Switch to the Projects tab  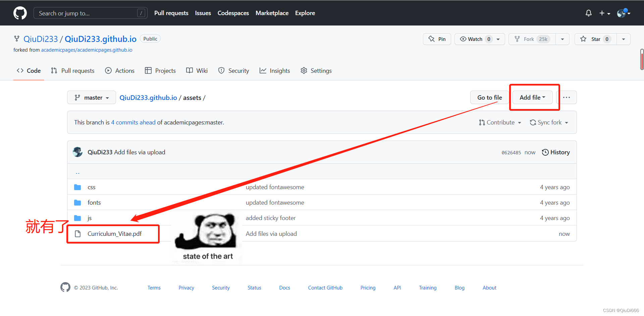160,71
